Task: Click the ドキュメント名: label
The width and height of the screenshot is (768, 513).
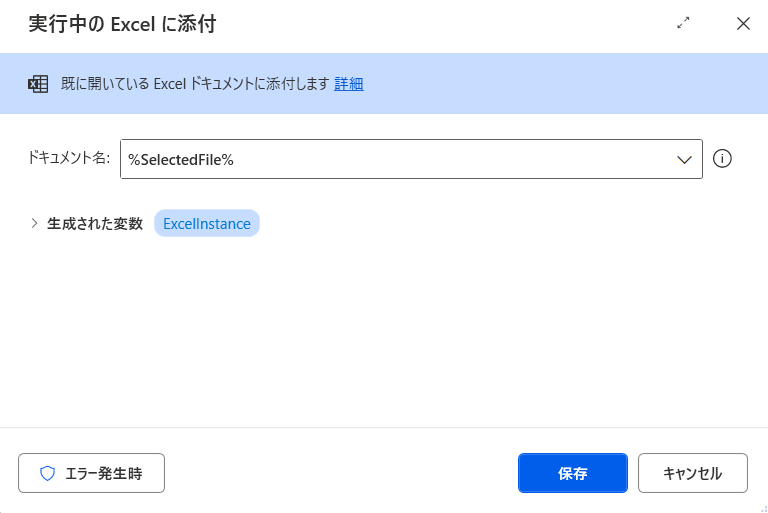Action: [69, 158]
